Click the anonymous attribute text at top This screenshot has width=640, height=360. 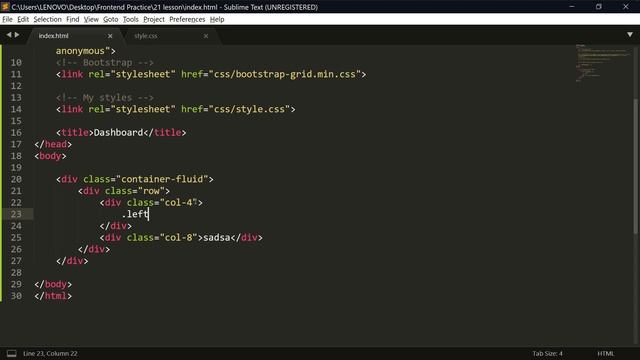(80, 51)
